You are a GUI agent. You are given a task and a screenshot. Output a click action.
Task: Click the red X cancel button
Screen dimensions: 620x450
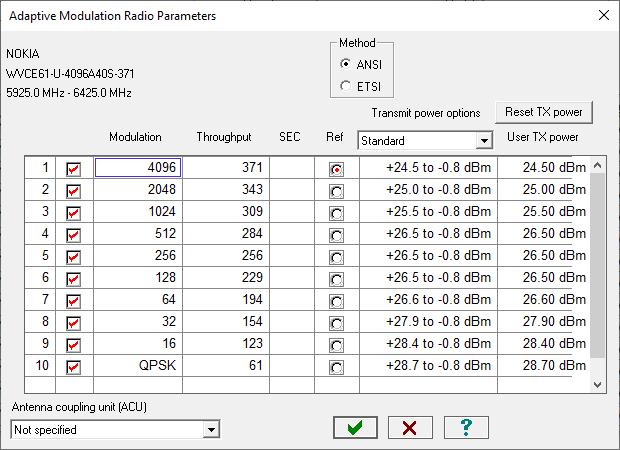point(410,428)
